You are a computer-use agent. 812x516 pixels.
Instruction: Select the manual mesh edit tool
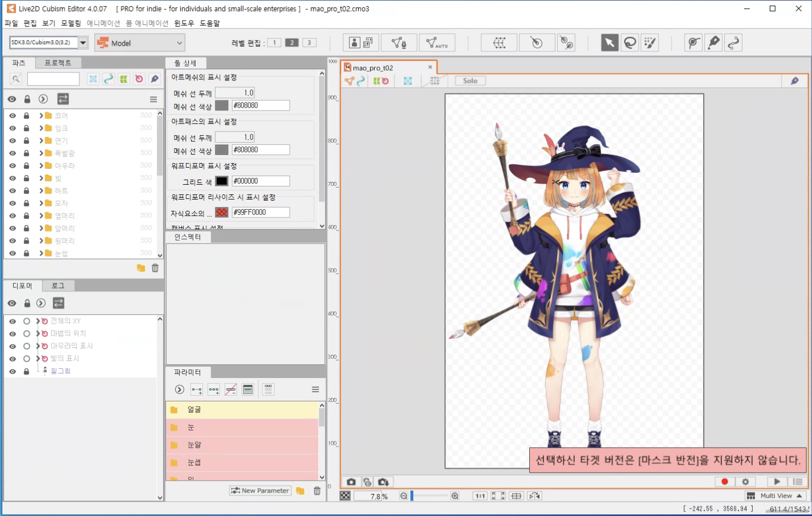(x=399, y=43)
